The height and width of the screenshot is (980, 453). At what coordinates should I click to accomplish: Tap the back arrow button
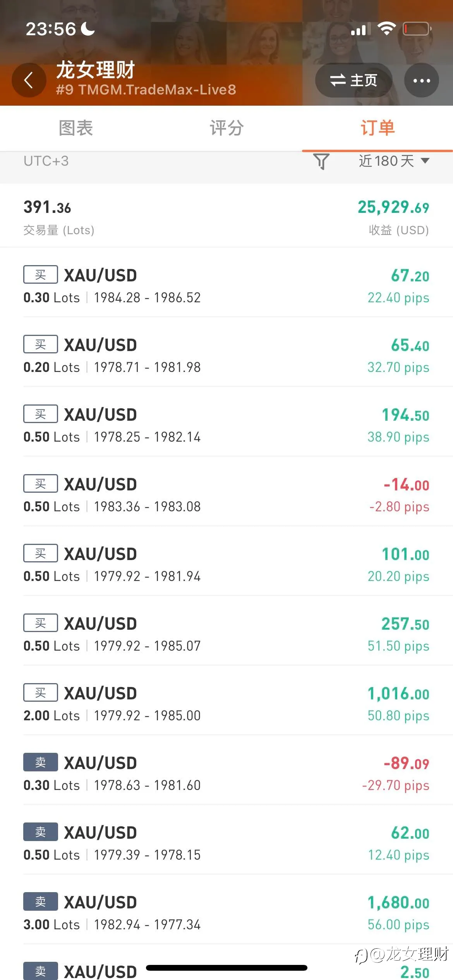(29, 80)
